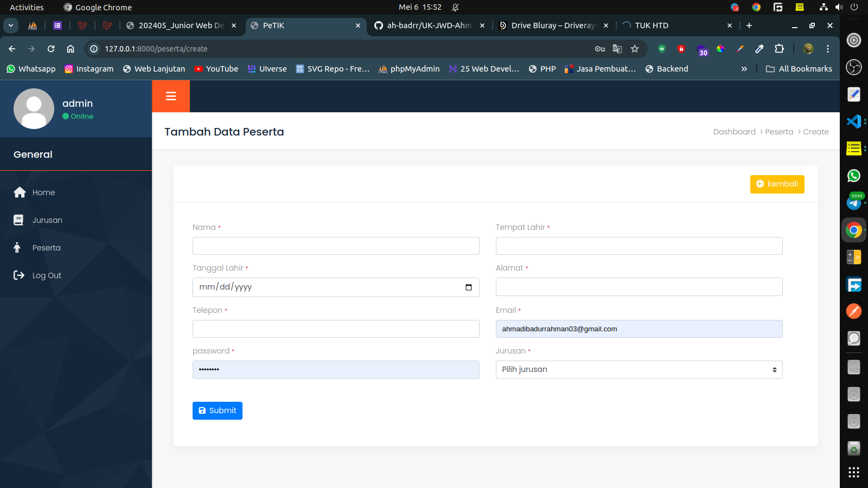
Task: Open a new browser tab
Action: (x=749, y=25)
